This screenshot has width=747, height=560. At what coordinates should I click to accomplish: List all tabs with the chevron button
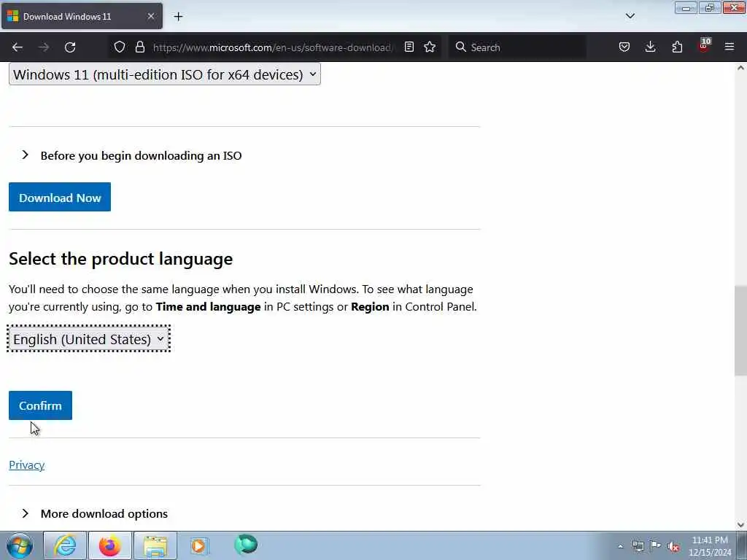[630, 16]
